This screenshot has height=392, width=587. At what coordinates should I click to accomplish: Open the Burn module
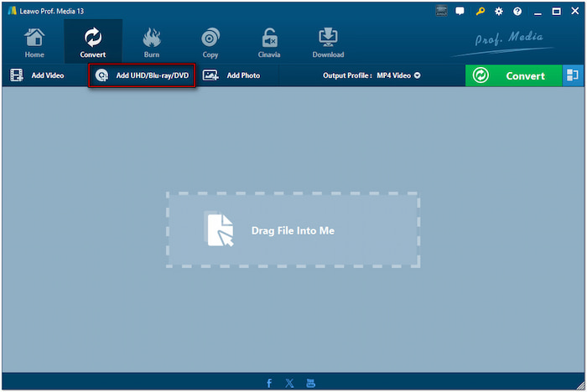[152, 43]
